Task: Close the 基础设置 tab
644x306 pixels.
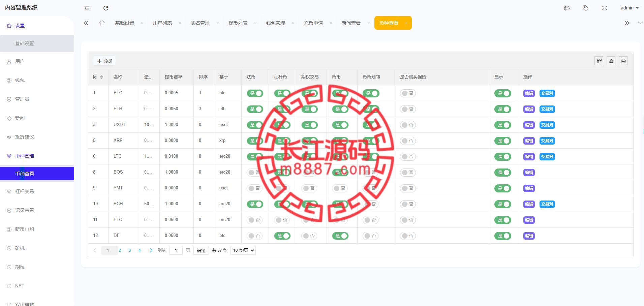Action: [142, 23]
